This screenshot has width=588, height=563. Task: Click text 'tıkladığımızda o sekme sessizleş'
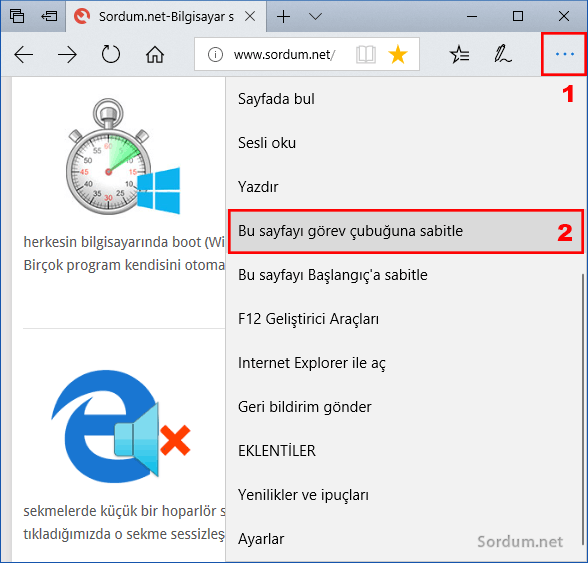click(x=124, y=534)
